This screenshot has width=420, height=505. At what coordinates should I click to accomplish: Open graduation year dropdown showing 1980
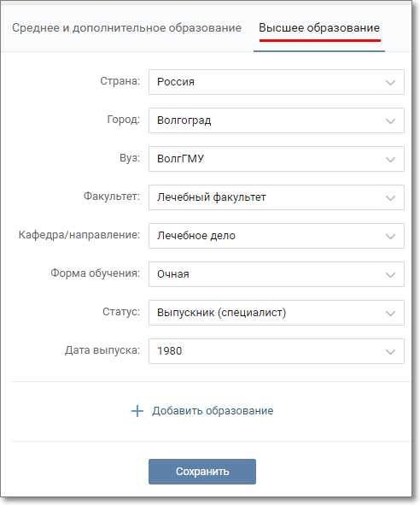[276, 351]
